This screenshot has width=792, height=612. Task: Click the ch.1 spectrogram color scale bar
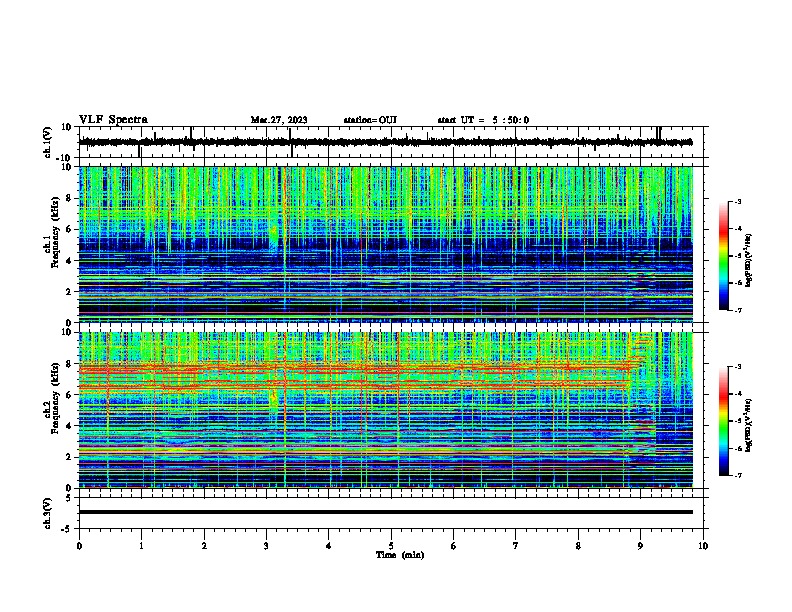(x=724, y=256)
